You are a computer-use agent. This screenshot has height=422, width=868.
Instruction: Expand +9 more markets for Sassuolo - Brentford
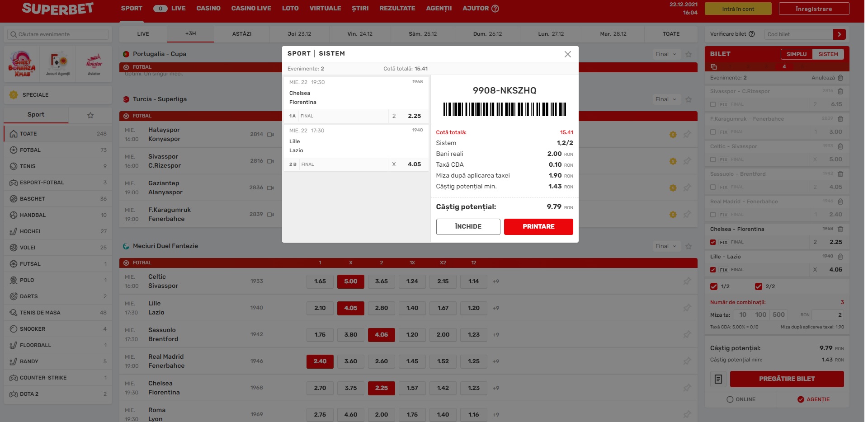point(496,335)
